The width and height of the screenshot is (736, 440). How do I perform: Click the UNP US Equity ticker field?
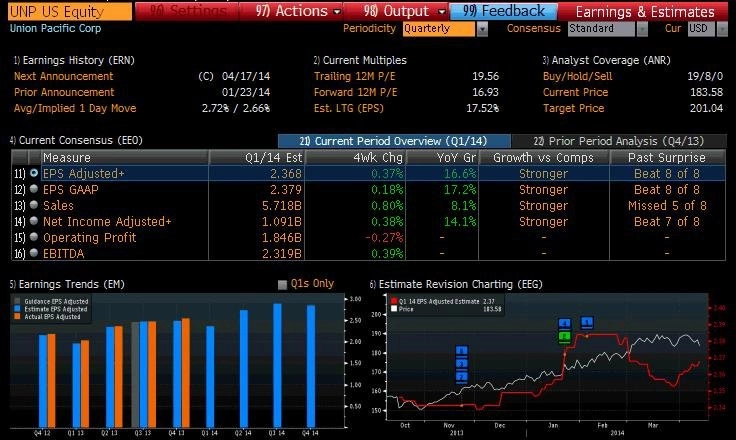(70, 12)
